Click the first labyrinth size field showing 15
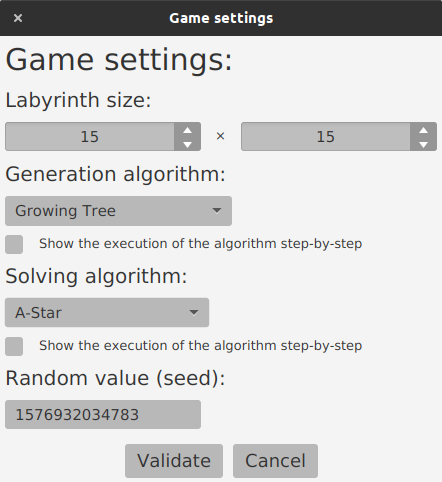Image resolution: width=442 pixels, height=482 pixels. [90, 137]
